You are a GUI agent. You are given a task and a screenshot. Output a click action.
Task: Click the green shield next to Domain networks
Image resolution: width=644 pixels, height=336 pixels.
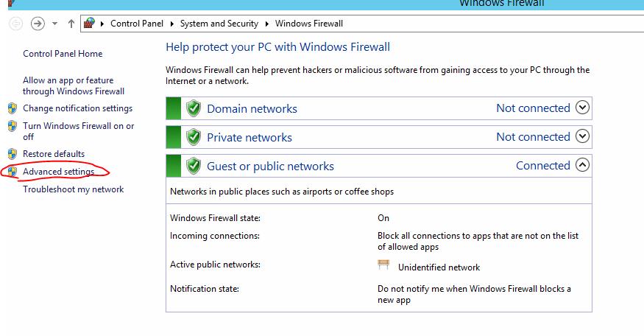(194, 108)
